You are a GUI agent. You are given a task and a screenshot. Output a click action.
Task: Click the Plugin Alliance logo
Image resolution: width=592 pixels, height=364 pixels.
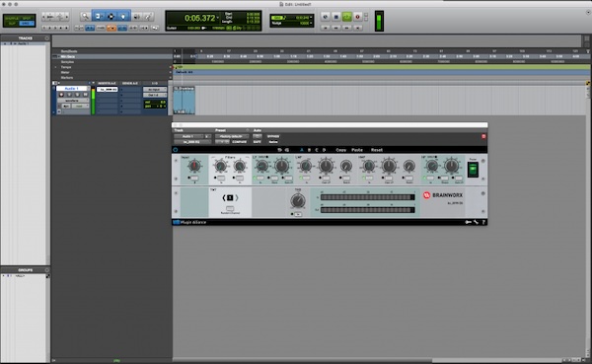(189, 222)
